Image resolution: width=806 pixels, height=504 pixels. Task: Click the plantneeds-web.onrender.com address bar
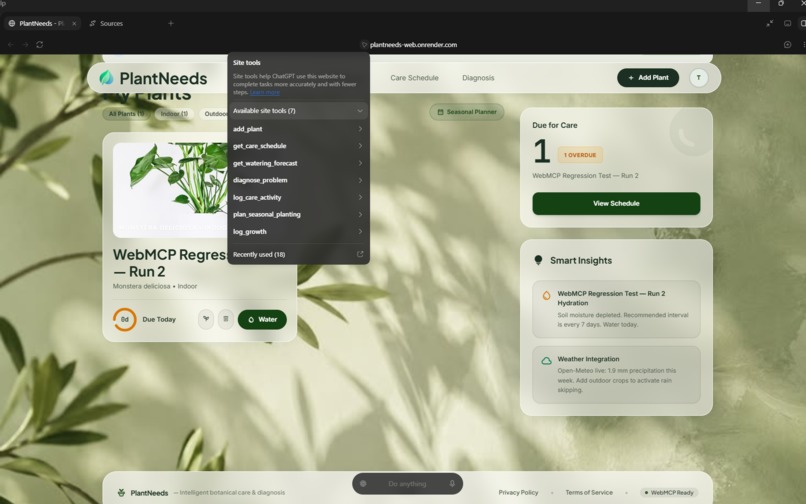tap(413, 45)
